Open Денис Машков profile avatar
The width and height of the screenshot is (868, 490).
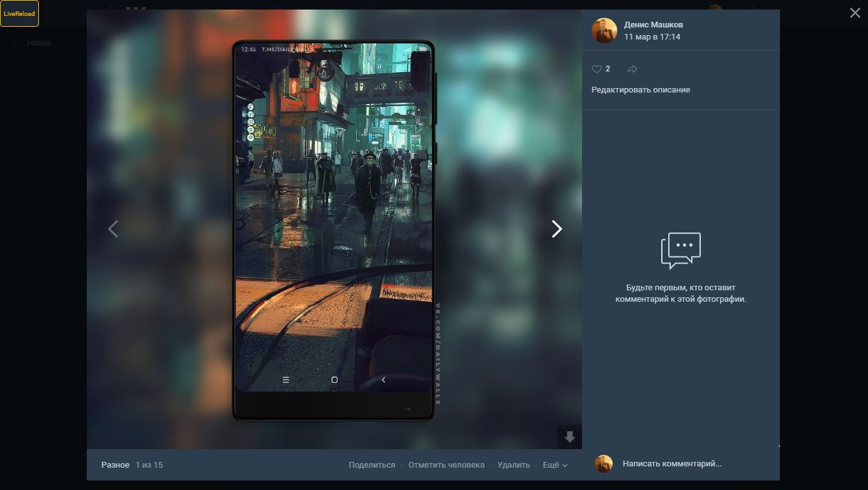(x=604, y=31)
